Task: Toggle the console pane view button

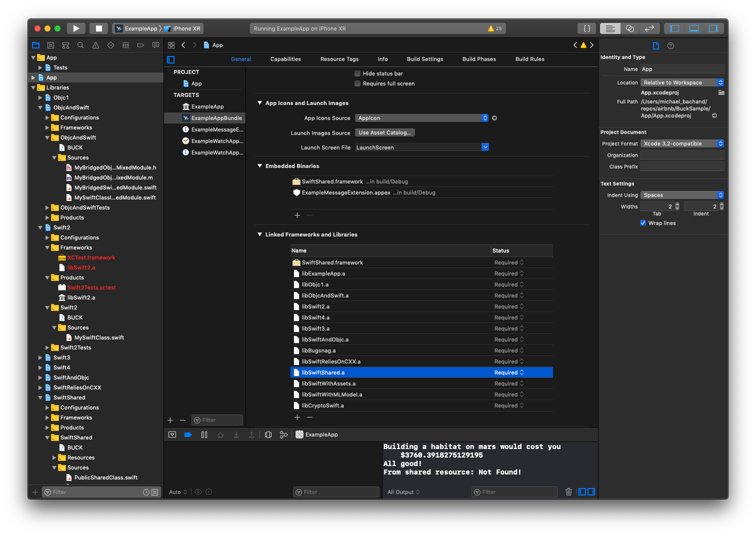Action: [591, 492]
